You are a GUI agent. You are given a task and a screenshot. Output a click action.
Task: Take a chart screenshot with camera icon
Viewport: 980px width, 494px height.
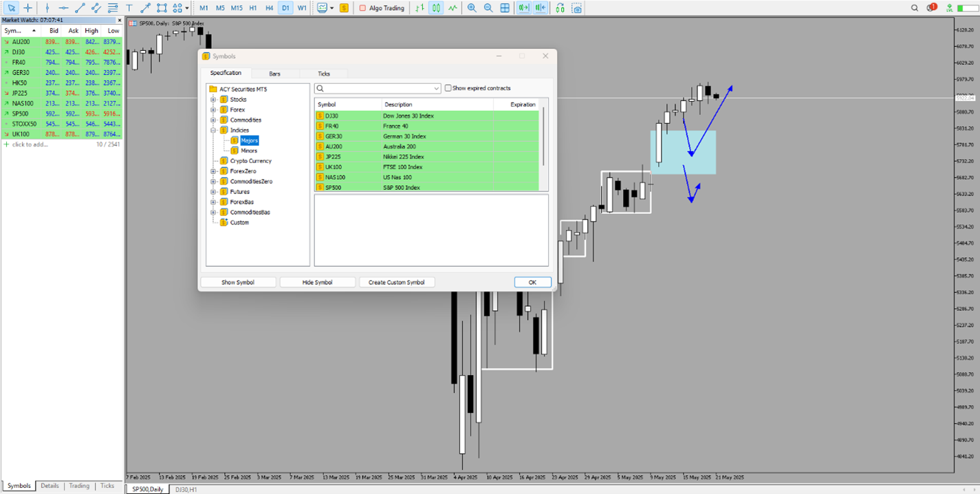coord(577,8)
